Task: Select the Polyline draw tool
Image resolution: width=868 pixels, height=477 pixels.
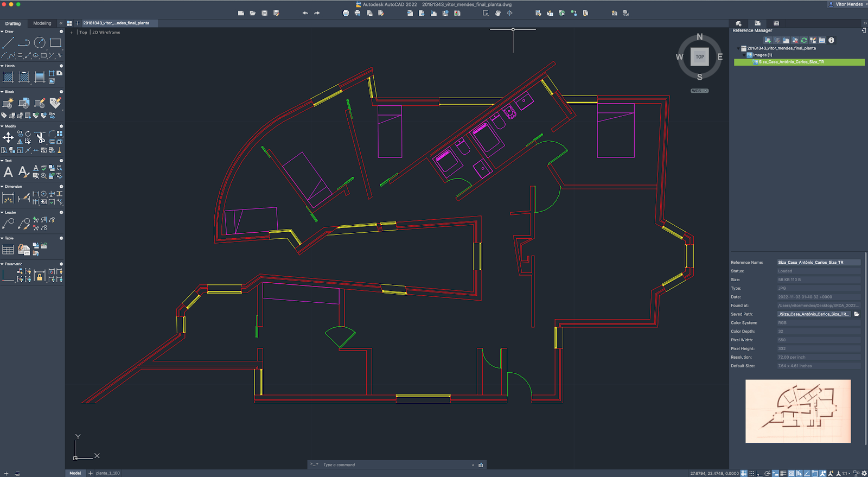Action: click(x=24, y=42)
